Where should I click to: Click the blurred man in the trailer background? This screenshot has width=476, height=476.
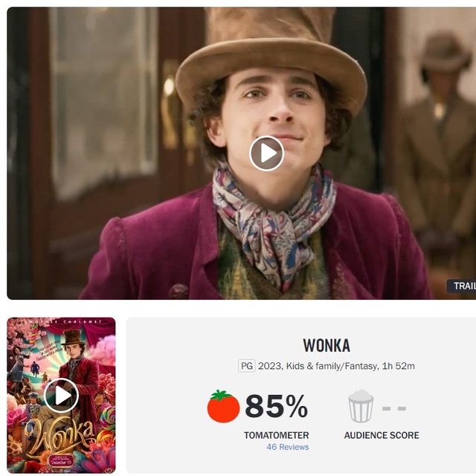(437, 146)
